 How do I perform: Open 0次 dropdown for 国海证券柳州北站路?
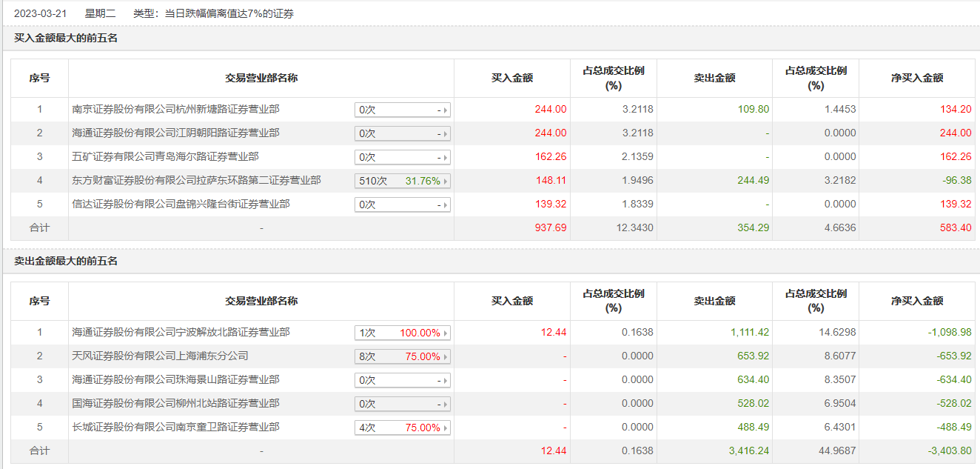coord(403,405)
